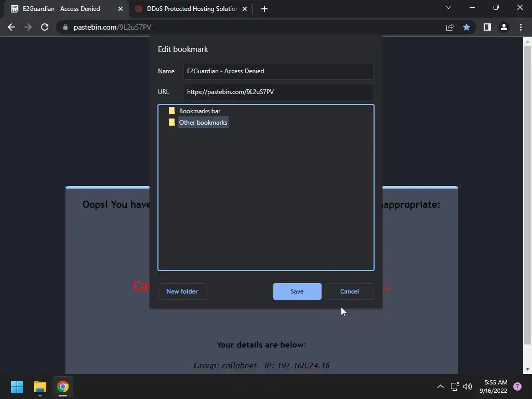Click the scrollbar down arrow
532x399 pixels.
click(527, 369)
